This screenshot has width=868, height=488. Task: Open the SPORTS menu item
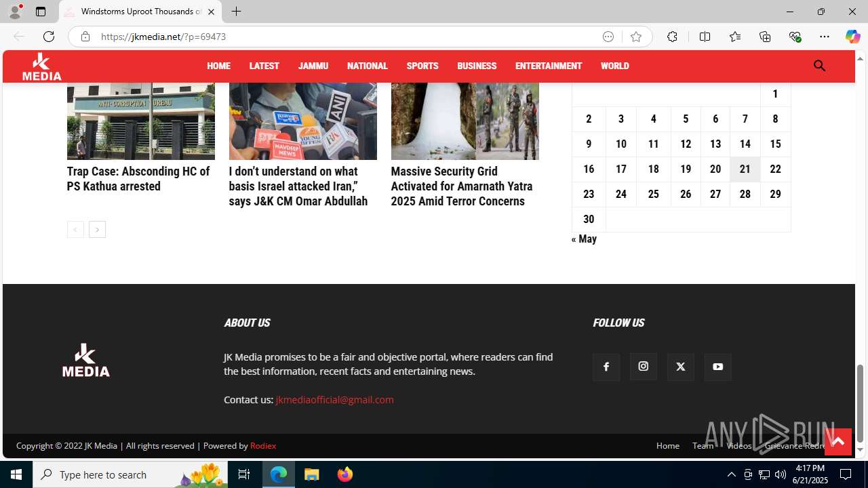(x=422, y=66)
